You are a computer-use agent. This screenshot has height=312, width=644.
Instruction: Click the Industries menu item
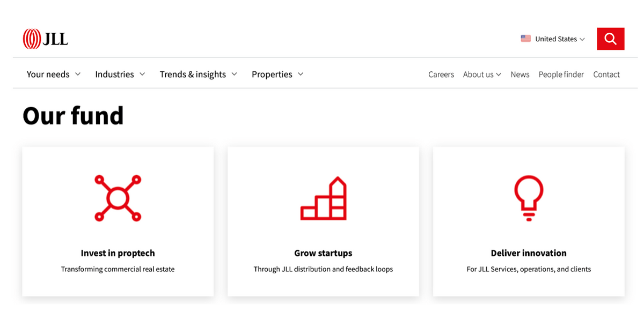[114, 74]
